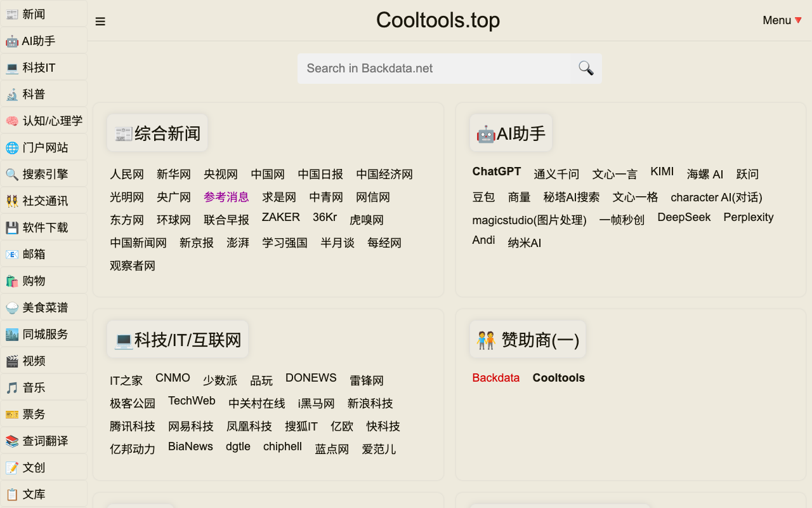Open the 36Kr link
The height and width of the screenshot is (508, 812).
[x=325, y=217]
